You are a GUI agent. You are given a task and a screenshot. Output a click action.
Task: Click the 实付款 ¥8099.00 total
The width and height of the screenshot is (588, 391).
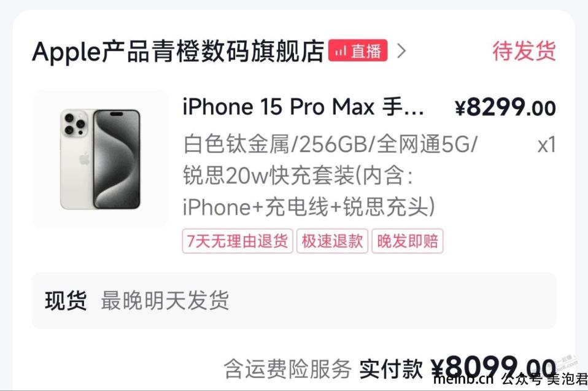pos(457,368)
